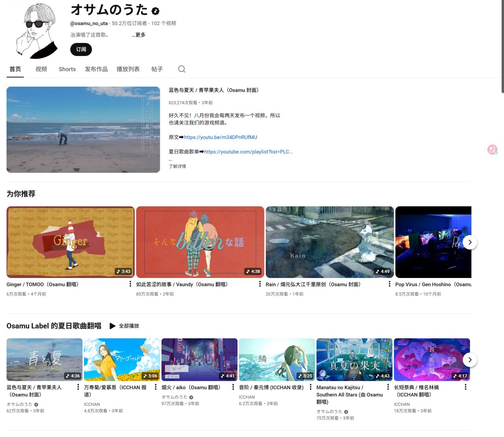Viewport: 504px width, 437px height.
Task: Expand channel description with 更多
Action: point(139,35)
